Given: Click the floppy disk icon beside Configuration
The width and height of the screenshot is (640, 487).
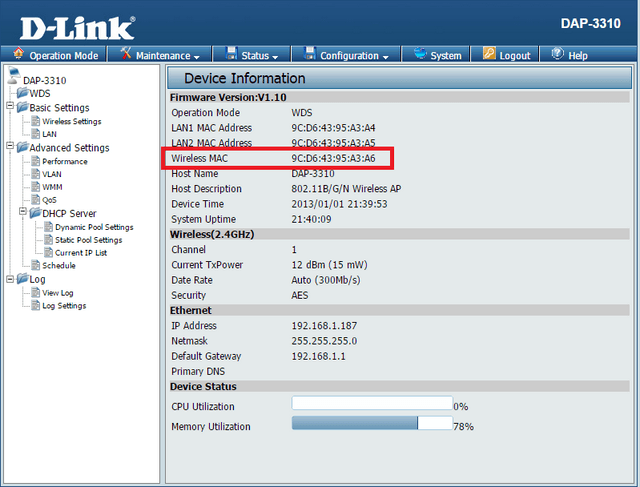Looking at the screenshot, I should (x=310, y=53).
